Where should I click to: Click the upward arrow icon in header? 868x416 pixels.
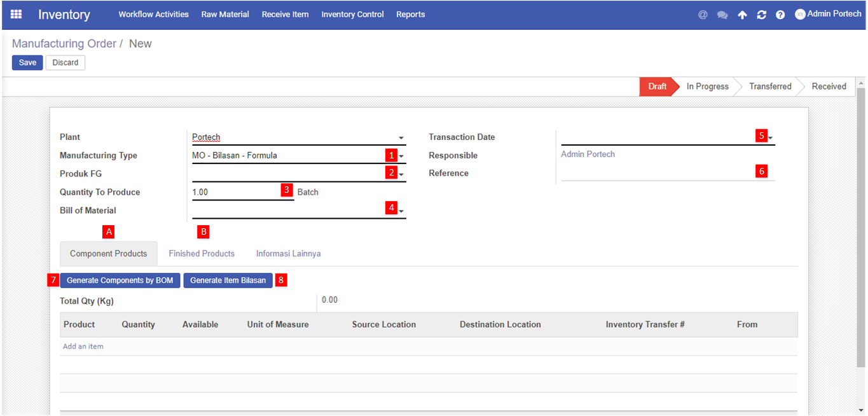(742, 15)
